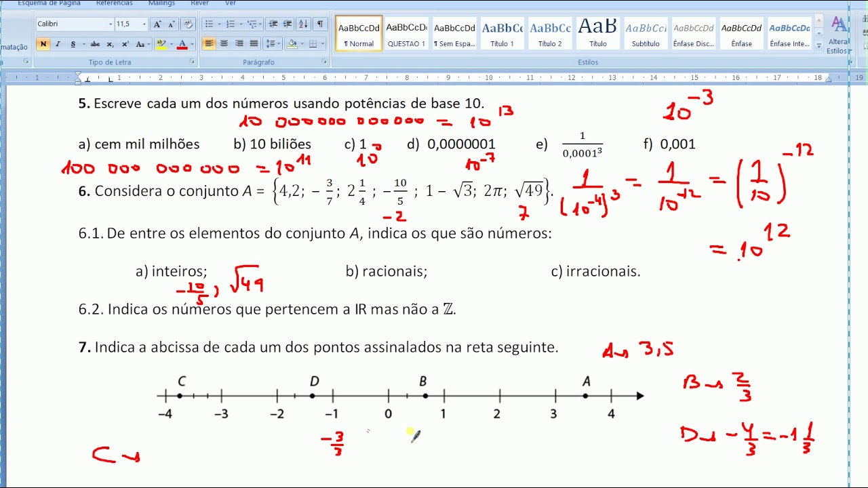Apply subscript formatting

coord(111,44)
